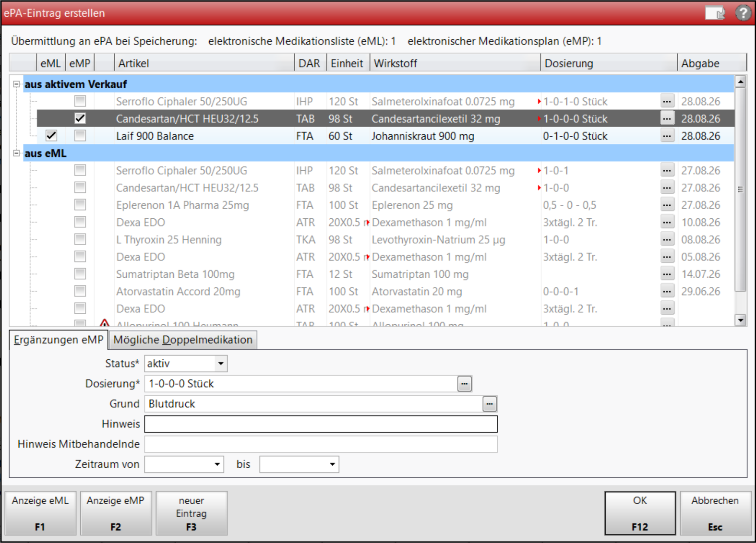Uncheck eMP checkbox for selected Candesartan/HCT row
756x543 pixels.
click(80, 118)
